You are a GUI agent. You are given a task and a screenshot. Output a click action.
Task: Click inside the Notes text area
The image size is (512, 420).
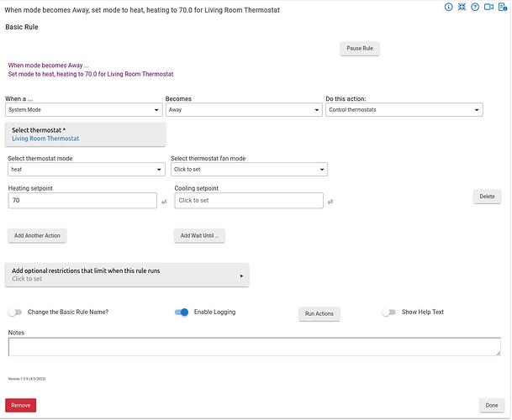255,347
